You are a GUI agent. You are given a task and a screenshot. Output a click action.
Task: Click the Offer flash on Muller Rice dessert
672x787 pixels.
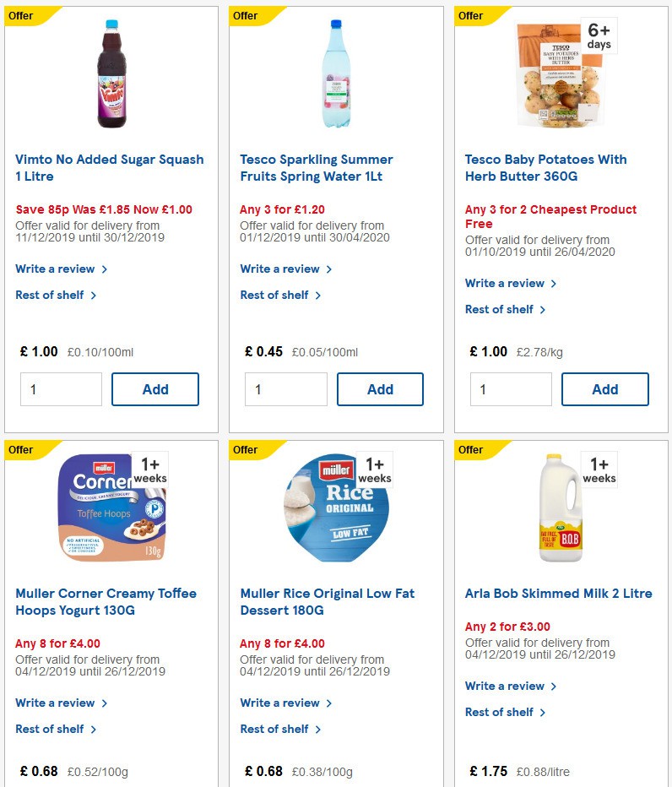tap(245, 449)
